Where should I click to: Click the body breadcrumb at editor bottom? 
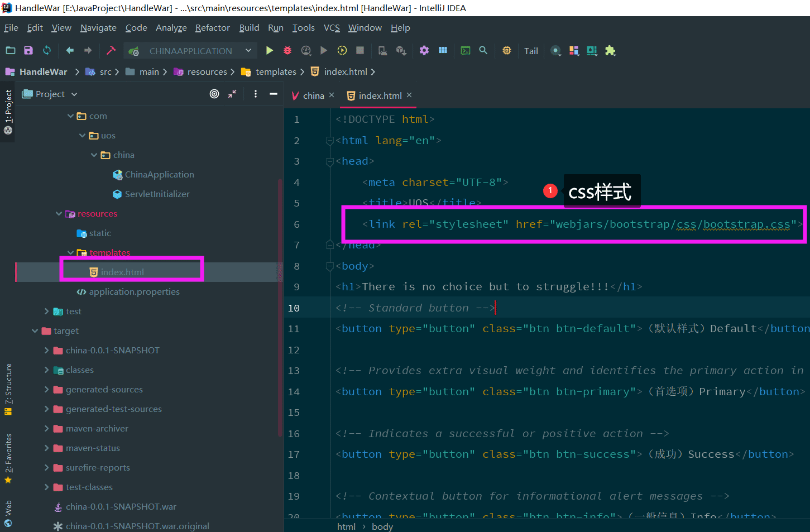[382, 526]
